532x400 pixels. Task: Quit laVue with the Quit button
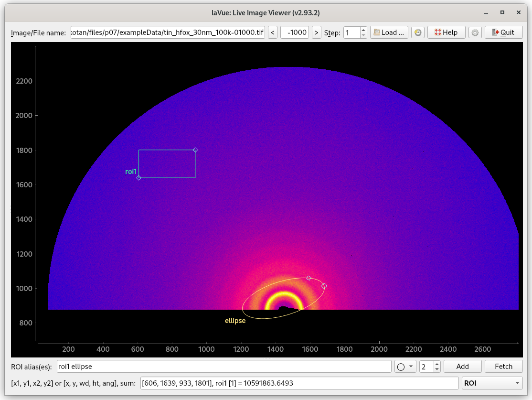point(503,32)
